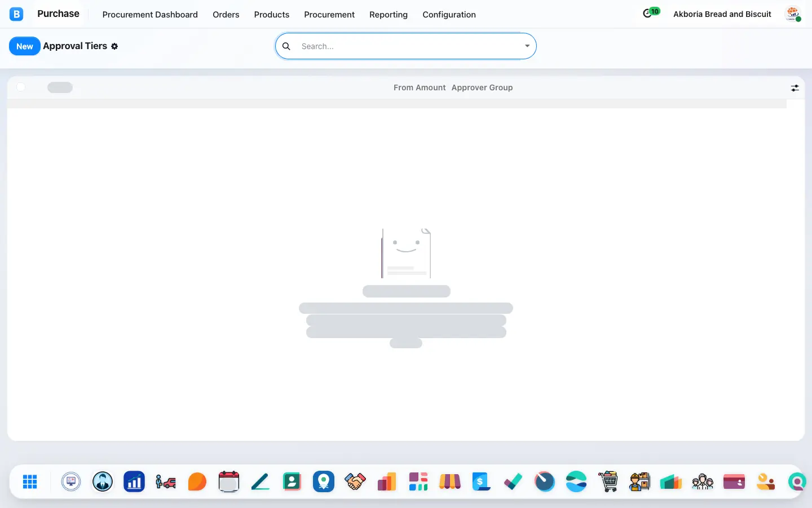Image resolution: width=812 pixels, height=508 pixels.
Task: Open the businessman avatar dock app
Action: tap(103, 481)
